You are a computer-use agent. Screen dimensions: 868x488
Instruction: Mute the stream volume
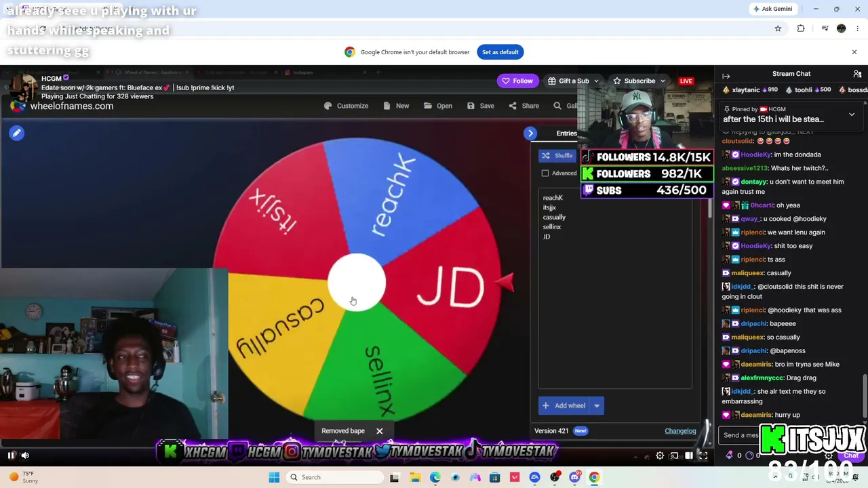25,455
